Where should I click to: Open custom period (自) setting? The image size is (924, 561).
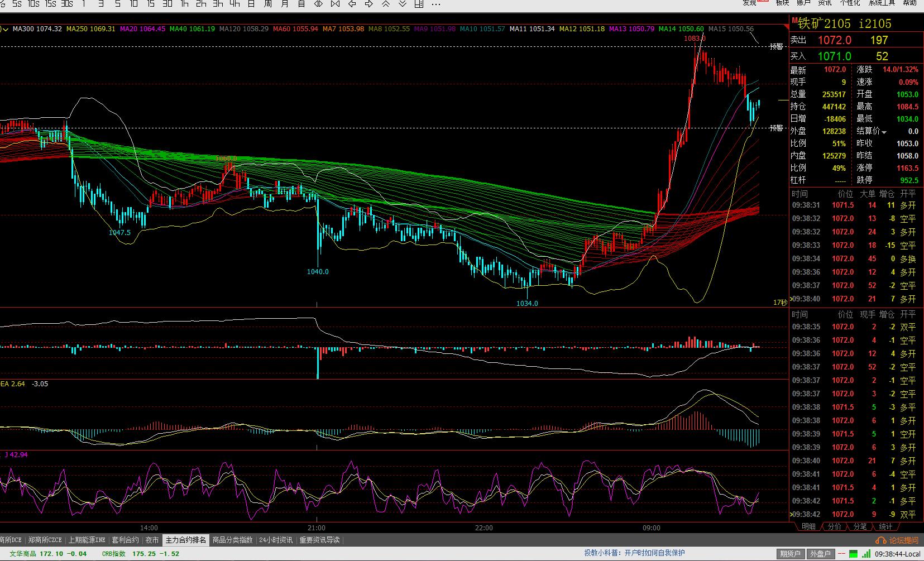(301, 3)
